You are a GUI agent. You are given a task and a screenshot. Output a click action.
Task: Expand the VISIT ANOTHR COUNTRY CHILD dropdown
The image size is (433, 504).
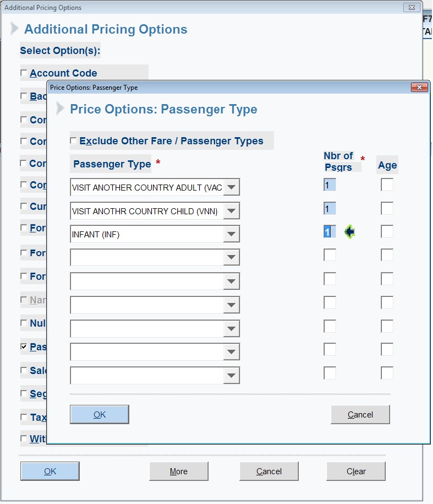tap(232, 211)
